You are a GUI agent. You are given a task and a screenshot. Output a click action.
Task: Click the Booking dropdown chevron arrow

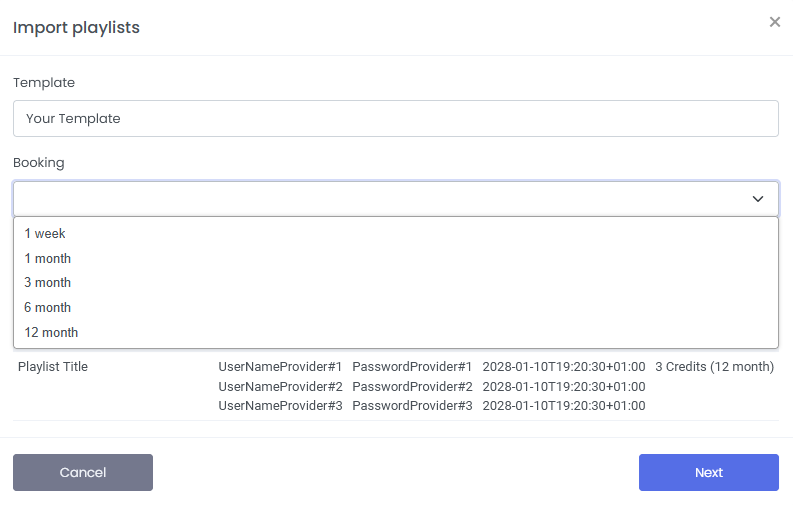pos(758,199)
